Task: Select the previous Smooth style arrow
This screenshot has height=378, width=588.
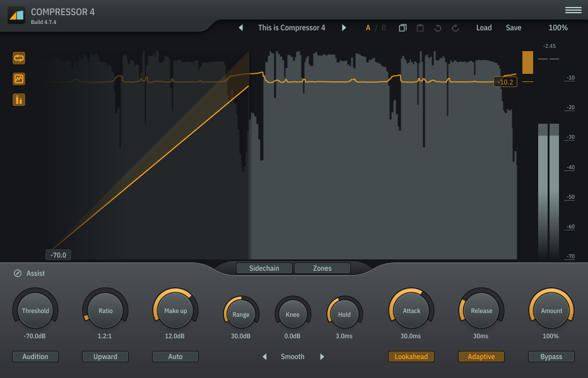Action: 264,357
